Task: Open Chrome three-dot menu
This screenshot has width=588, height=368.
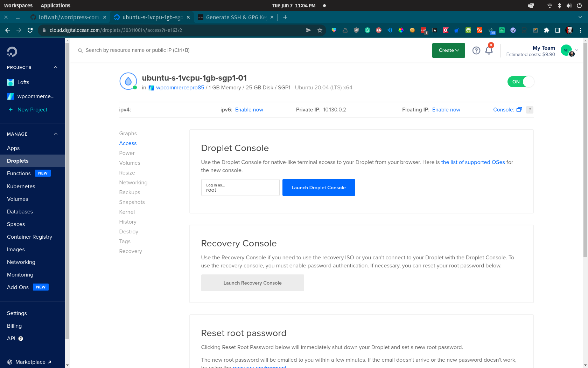Action: pyautogui.click(x=580, y=30)
